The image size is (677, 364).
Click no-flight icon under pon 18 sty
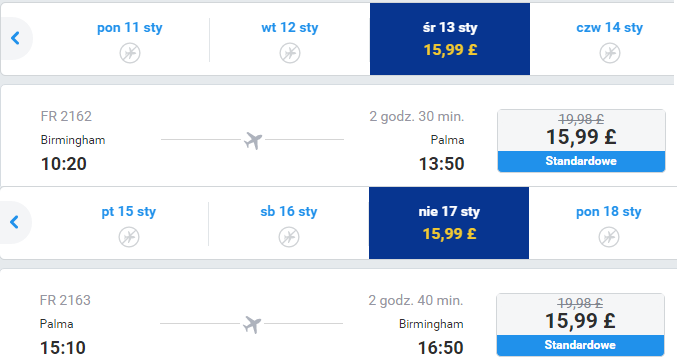point(609,237)
